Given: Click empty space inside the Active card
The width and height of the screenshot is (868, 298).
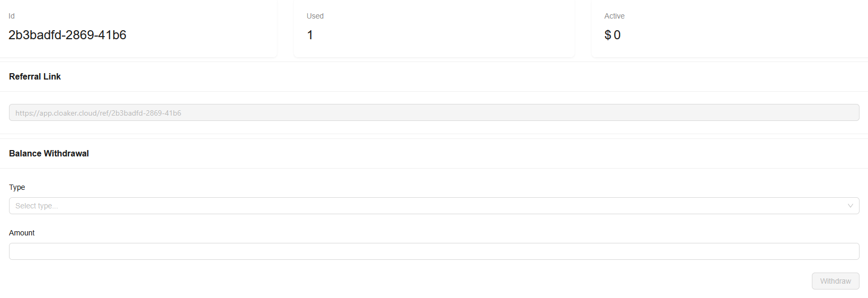Looking at the screenshot, I should coord(741,32).
